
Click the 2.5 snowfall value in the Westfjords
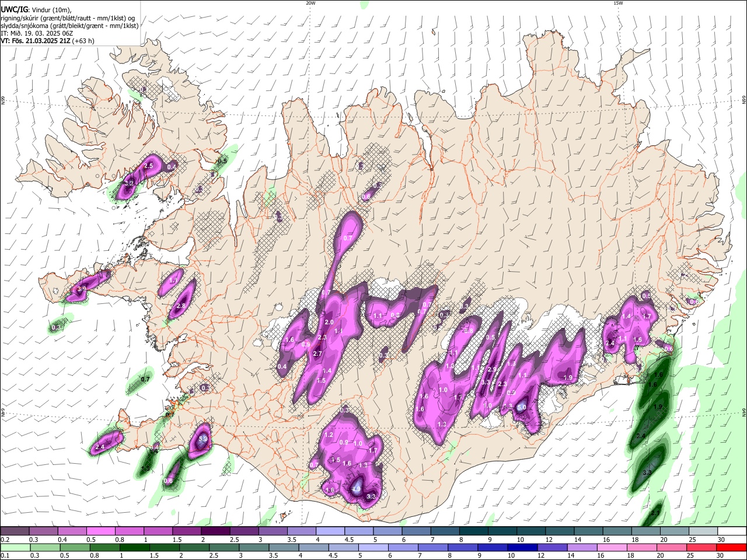click(x=148, y=166)
